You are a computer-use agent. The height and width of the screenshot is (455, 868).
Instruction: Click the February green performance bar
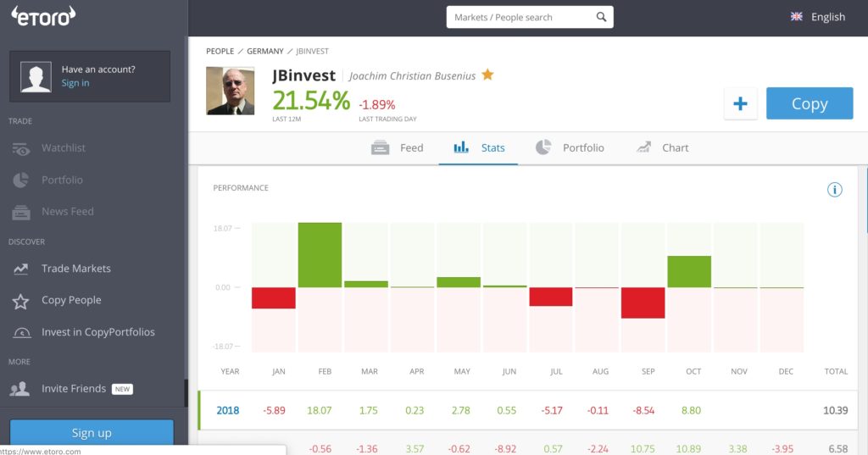(x=320, y=255)
